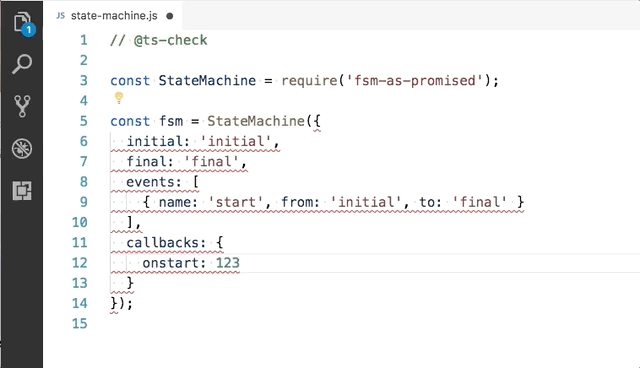Click the 'StateMachine(' call on line 5
Screen dimensions: 640x368
pyautogui.click(x=260, y=121)
